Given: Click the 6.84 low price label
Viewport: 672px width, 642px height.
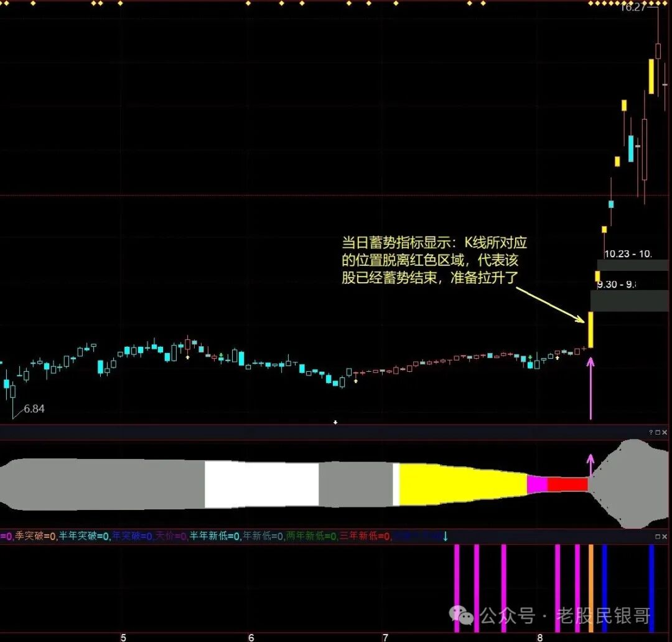Looking at the screenshot, I should (x=34, y=408).
